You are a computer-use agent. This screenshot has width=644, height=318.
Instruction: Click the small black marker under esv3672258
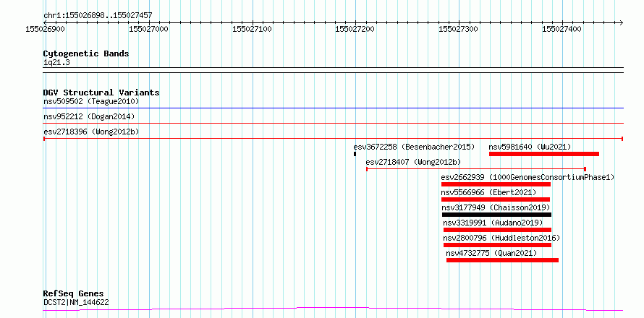click(x=355, y=154)
